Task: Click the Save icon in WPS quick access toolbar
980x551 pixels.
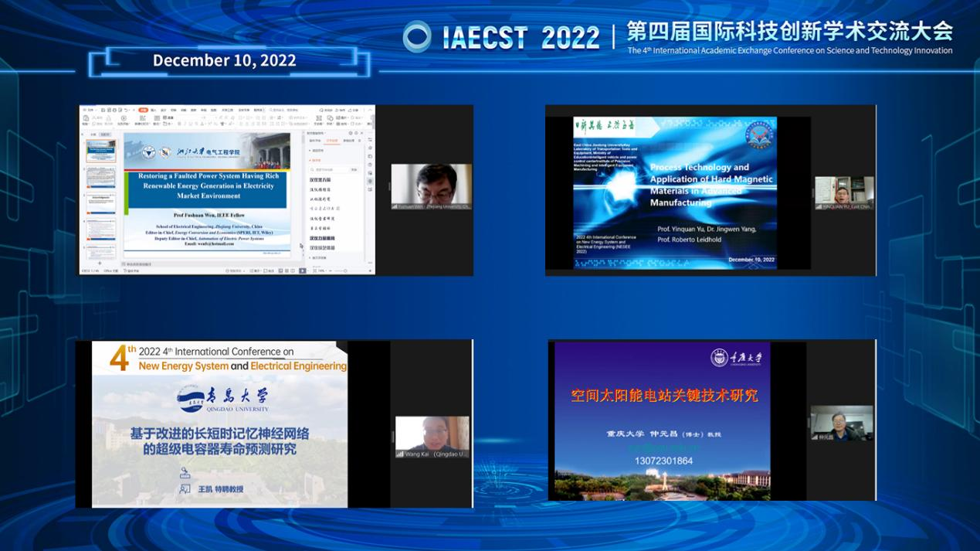Action: coord(103,110)
